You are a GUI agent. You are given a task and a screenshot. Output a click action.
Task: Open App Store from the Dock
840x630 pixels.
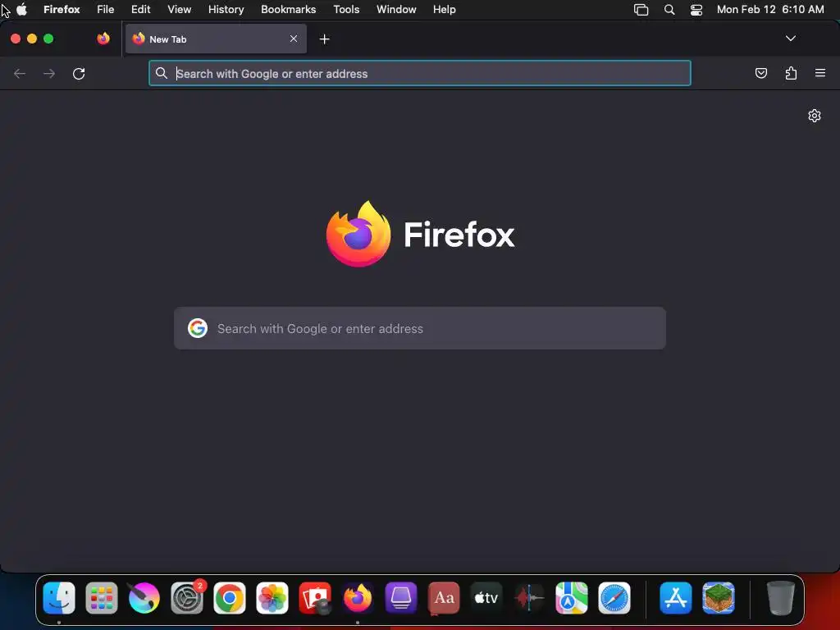coord(676,598)
